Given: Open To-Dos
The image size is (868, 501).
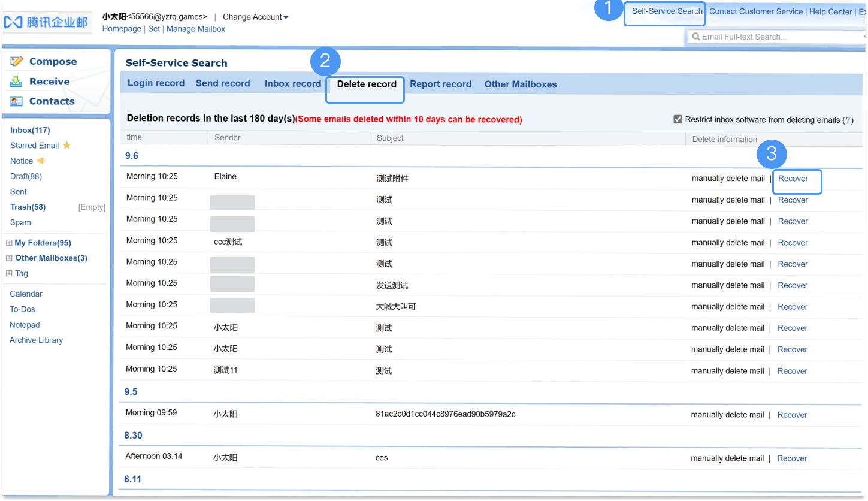Looking at the screenshot, I should click(22, 309).
